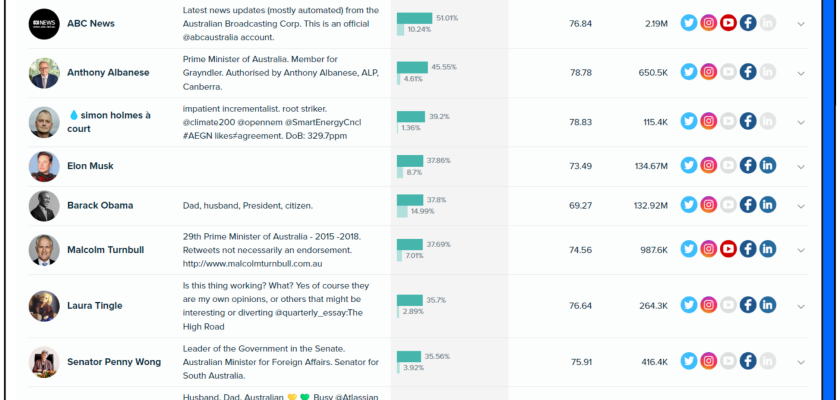Expand the Elon Musk row chevron
The width and height of the screenshot is (840, 400).
(x=801, y=166)
